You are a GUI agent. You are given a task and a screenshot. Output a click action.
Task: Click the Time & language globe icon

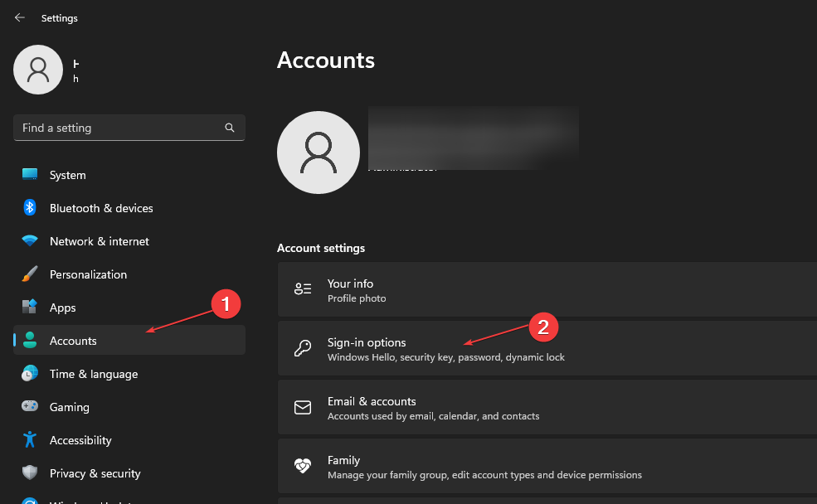coord(30,373)
